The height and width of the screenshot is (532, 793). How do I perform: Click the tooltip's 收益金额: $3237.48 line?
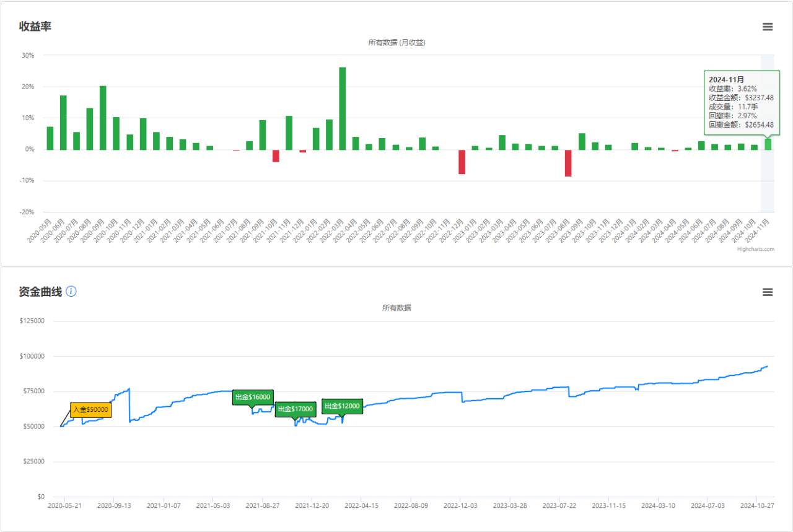point(741,98)
